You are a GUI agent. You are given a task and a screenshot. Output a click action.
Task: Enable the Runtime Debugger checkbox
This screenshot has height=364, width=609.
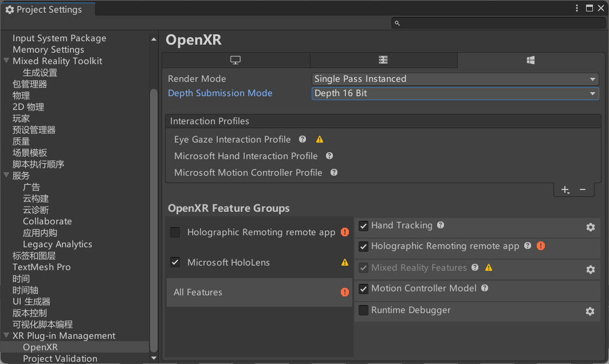[x=363, y=310]
